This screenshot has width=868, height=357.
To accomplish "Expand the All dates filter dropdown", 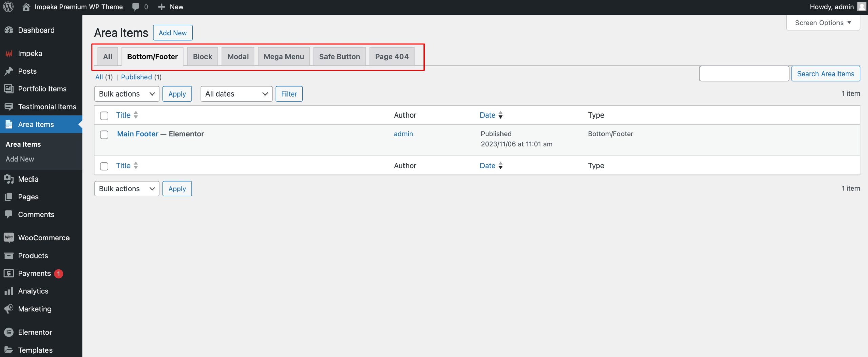I will pyautogui.click(x=236, y=94).
